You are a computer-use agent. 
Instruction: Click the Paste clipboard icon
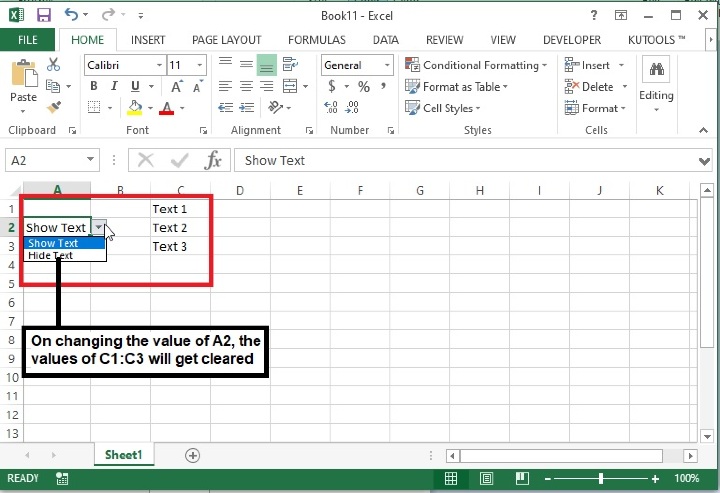tap(23, 79)
